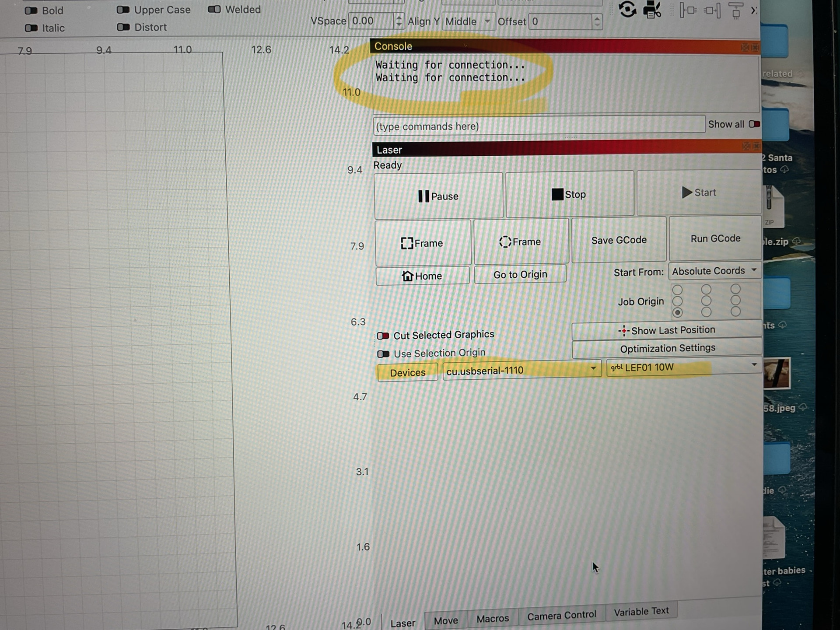
Task: Click Optimization Settings button
Action: 667,348
